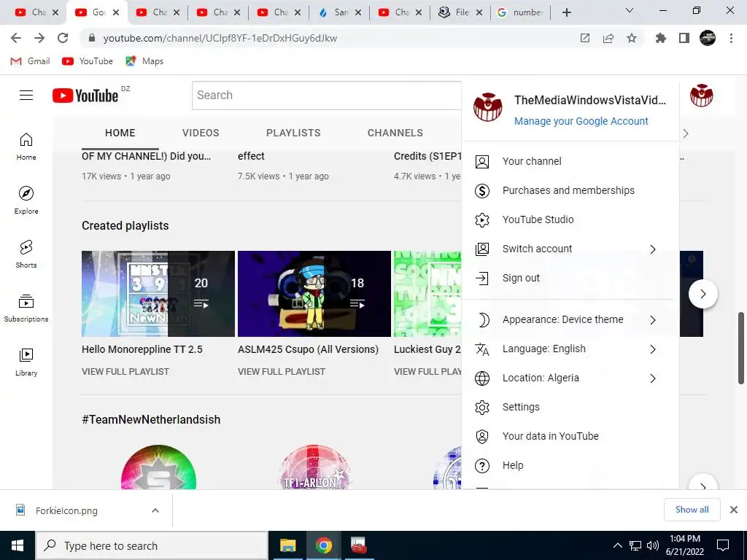Open Chrome extensions puzzle icon
Screen dimensions: 747x560
661,38
